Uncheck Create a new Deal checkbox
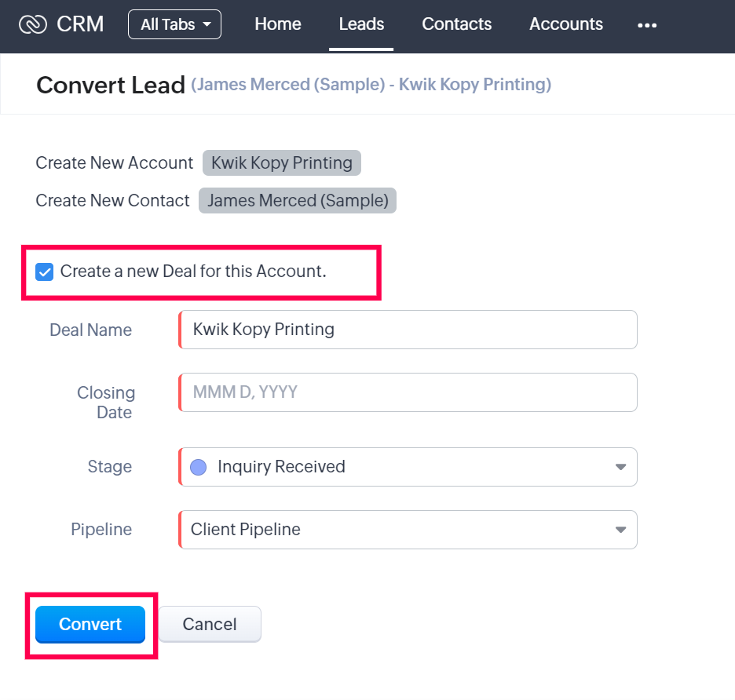Screen dimensions: 735x700 pyautogui.click(x=45, y=272)
